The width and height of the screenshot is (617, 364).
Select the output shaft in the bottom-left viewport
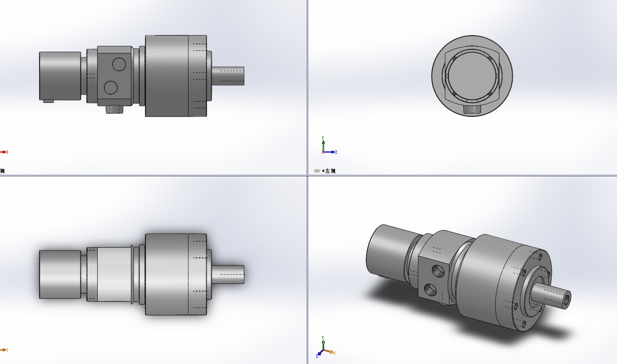click(x=228, y=274)
